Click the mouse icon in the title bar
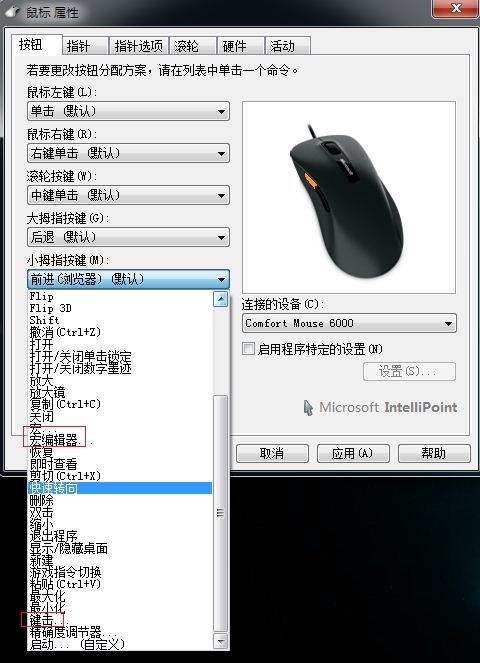The height and width of the screenshot is (663, 480). [x=14, y=11]
